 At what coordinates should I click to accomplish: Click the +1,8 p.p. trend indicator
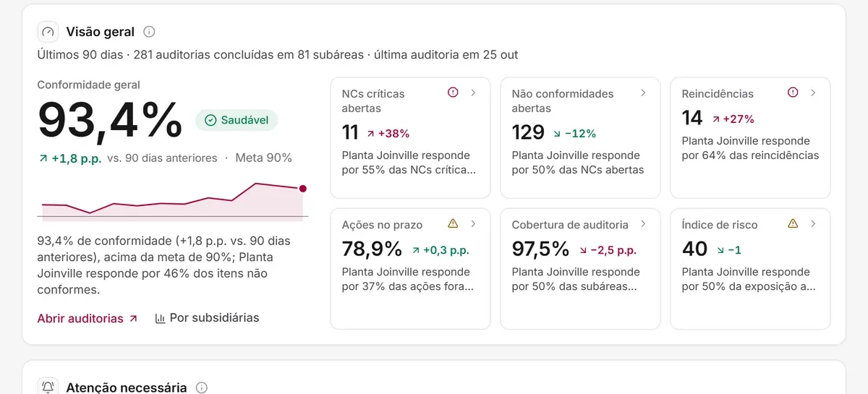coord(69,158)
